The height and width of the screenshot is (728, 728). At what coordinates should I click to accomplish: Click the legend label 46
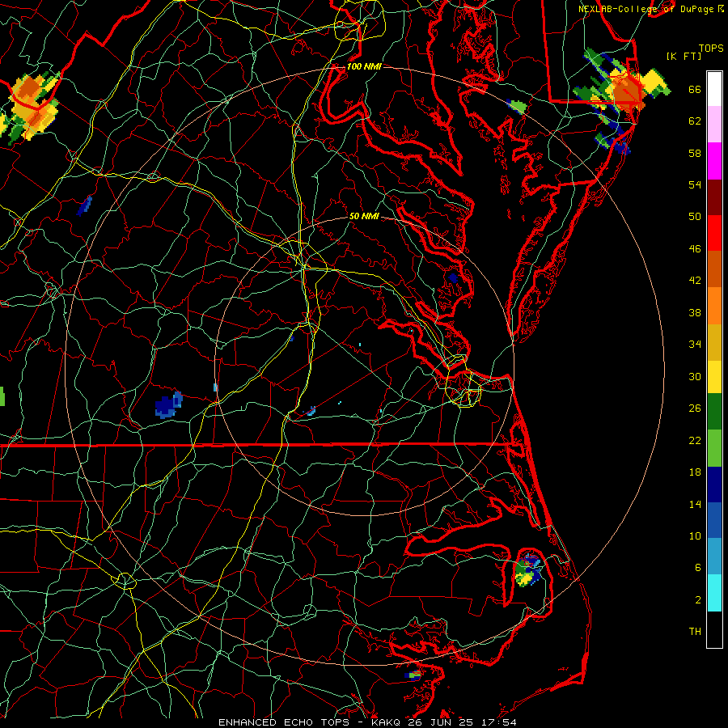pos(695,249)
